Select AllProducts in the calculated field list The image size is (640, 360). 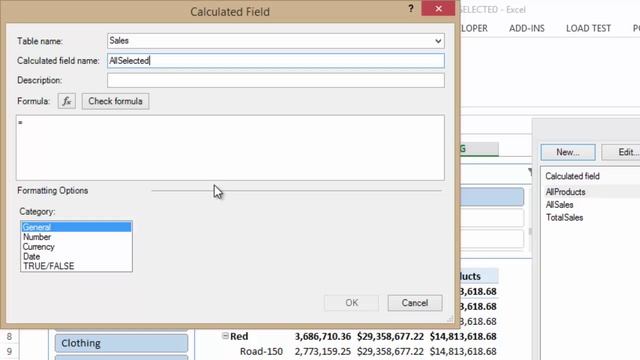point(565,192)
